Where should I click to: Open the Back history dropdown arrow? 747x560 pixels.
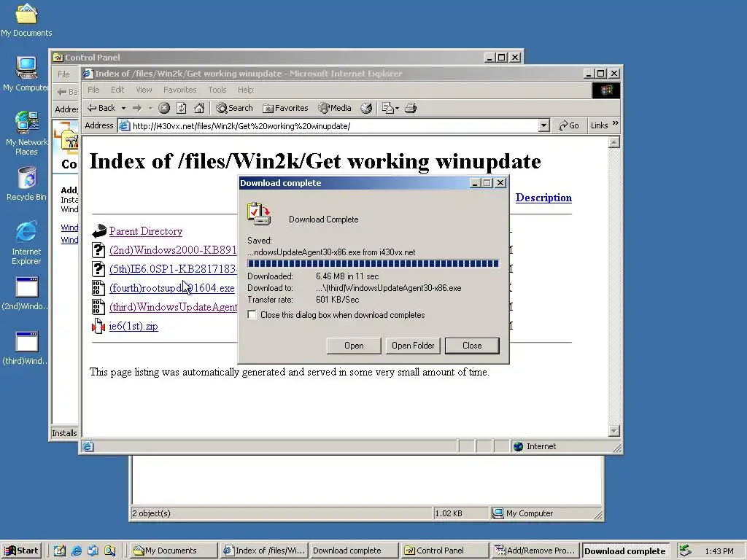[123, 108]
